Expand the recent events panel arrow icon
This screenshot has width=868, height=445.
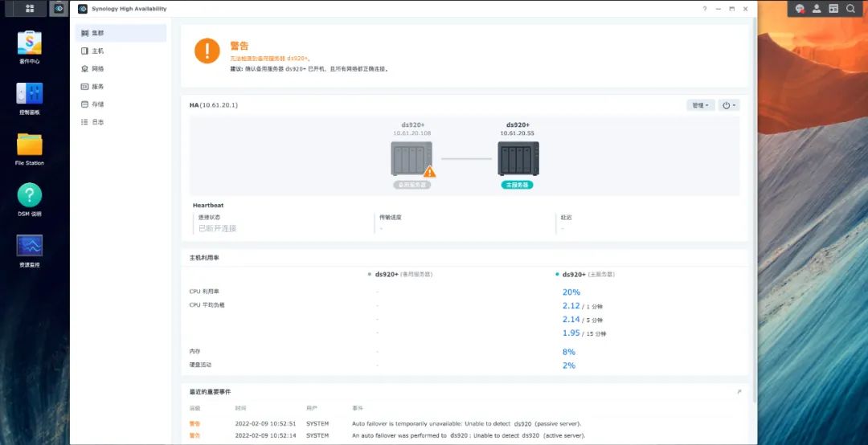click(x=739, y=392)
